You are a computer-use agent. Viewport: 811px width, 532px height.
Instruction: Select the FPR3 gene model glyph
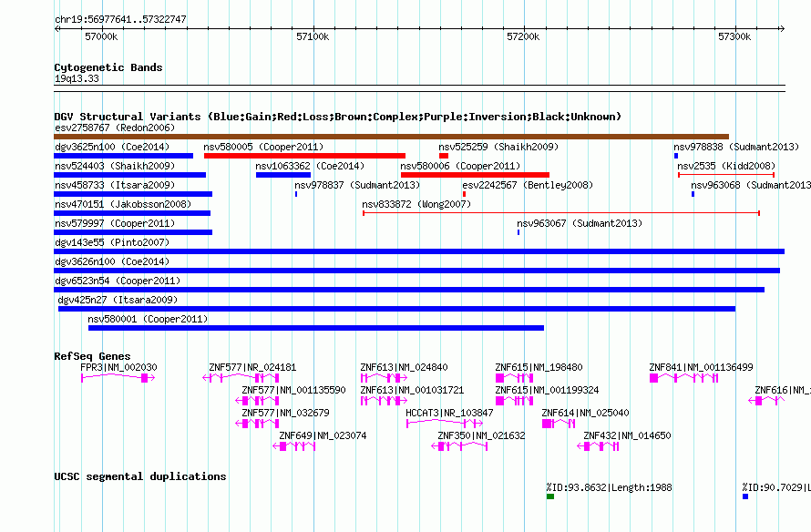118,378
